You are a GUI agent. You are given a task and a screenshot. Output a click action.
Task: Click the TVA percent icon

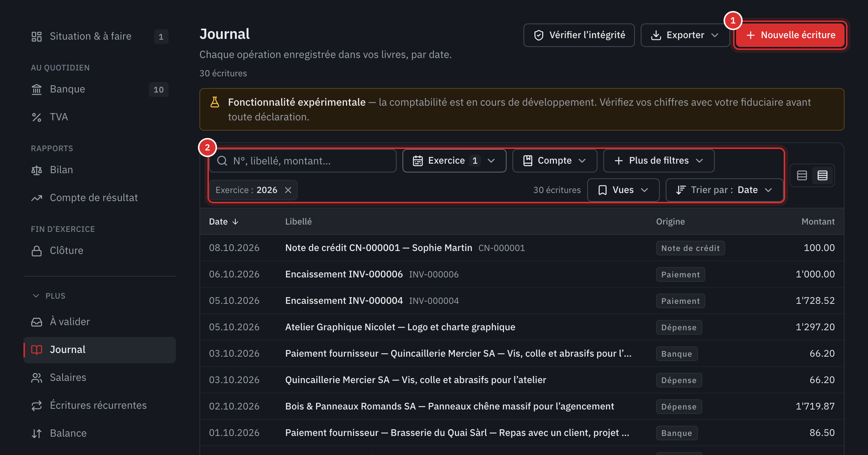[37, 117]
